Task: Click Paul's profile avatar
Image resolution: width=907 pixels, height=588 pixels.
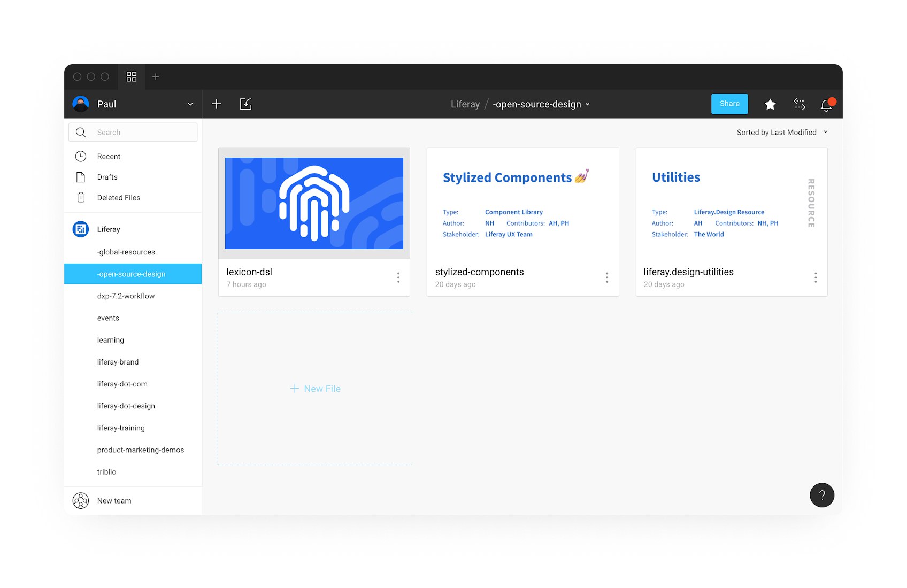Action: point(81,104)
